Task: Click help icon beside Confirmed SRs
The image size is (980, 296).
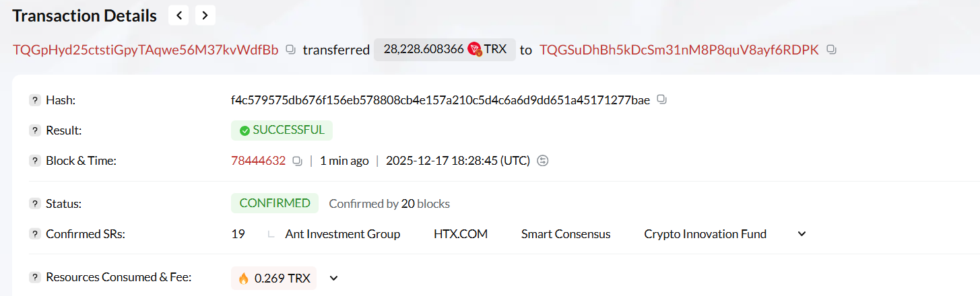Action: click(x=35, y=234)
